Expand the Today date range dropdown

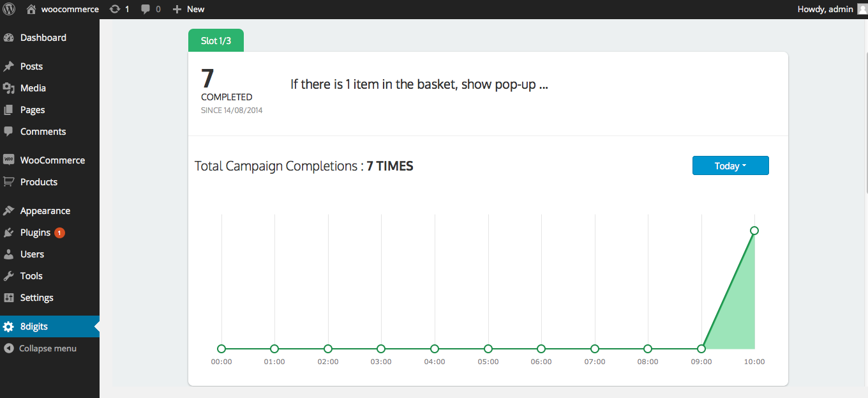[x=730, y=165]
